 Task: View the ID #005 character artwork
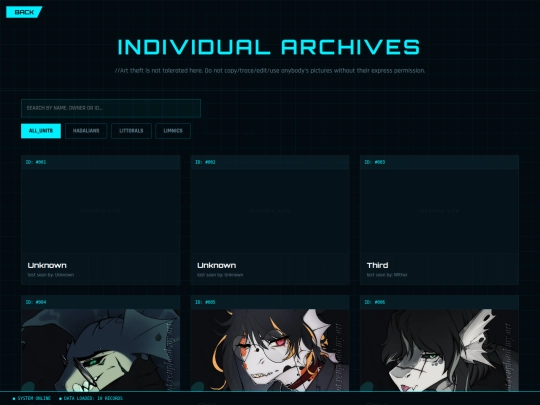point(270,350)
